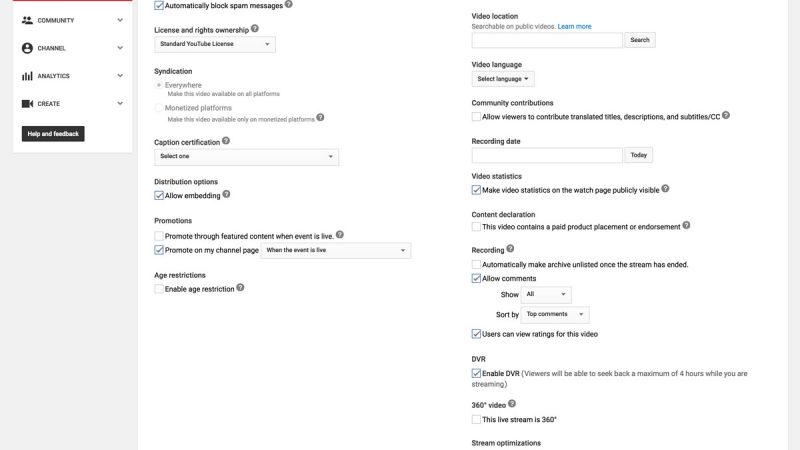This screenshot has width=800, height=450.
Task: Click the Community people icon in sidebar
Action: pyautogui.click(x=27, y=19)
